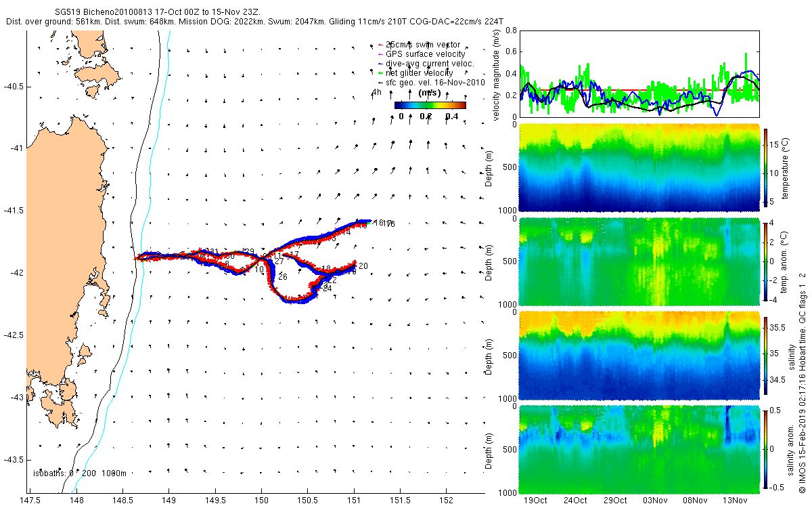
Task: Click the salinity depth section plot
Action: click(x=639, y=355)
